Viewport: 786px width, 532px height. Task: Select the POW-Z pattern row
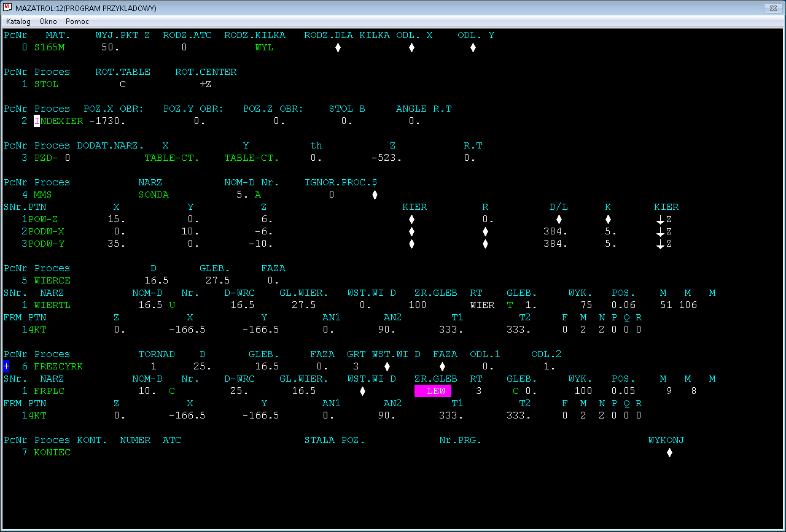coord(43,219)
